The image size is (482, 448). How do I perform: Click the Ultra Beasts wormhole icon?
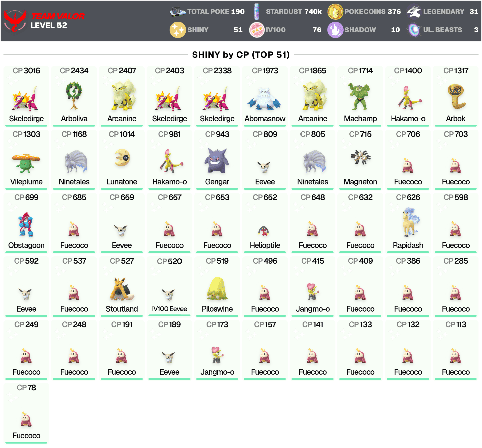tap(414, 30)
